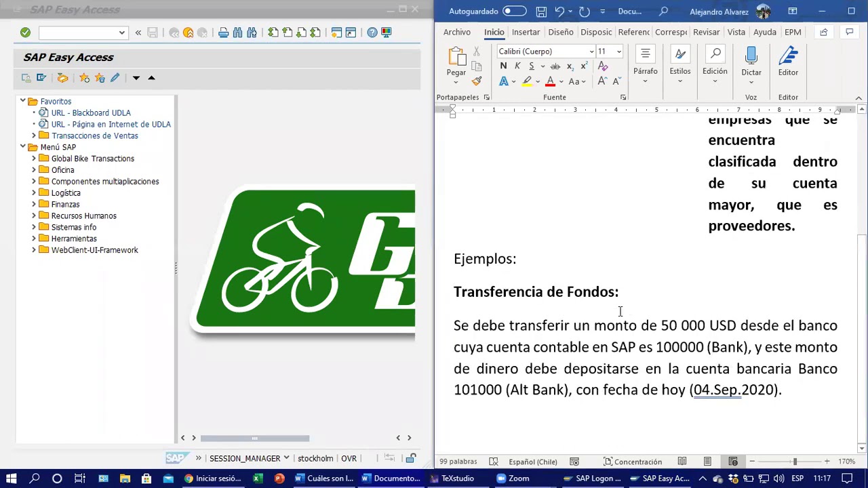Switch to Vista tab
868x488 pixels.
(x=736, y=32)
